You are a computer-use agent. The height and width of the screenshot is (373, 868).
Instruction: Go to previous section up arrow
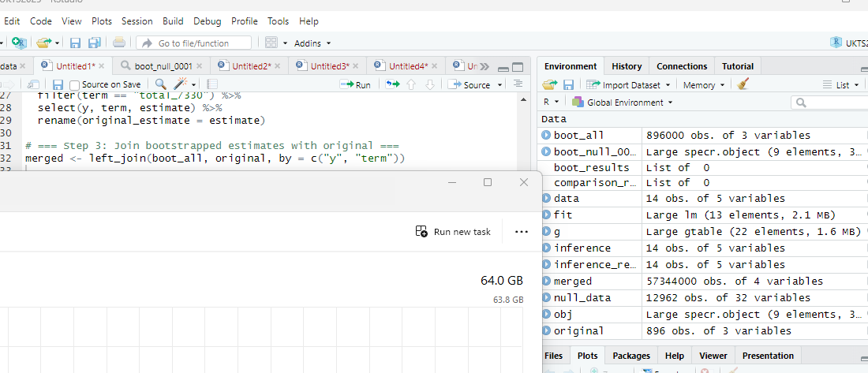point(411,84)
